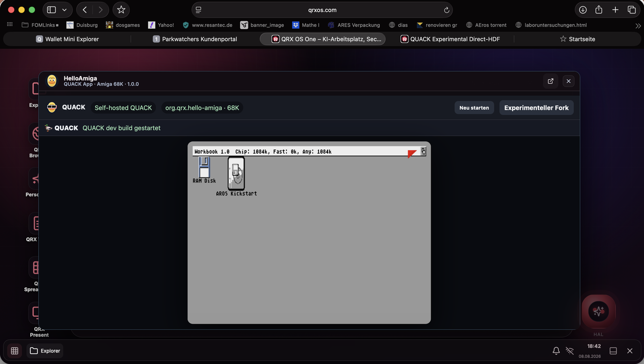The image size is (644, 364).
Task: Click the QUACK duck logo with sunglasses
Action: (x=52, y=107)
